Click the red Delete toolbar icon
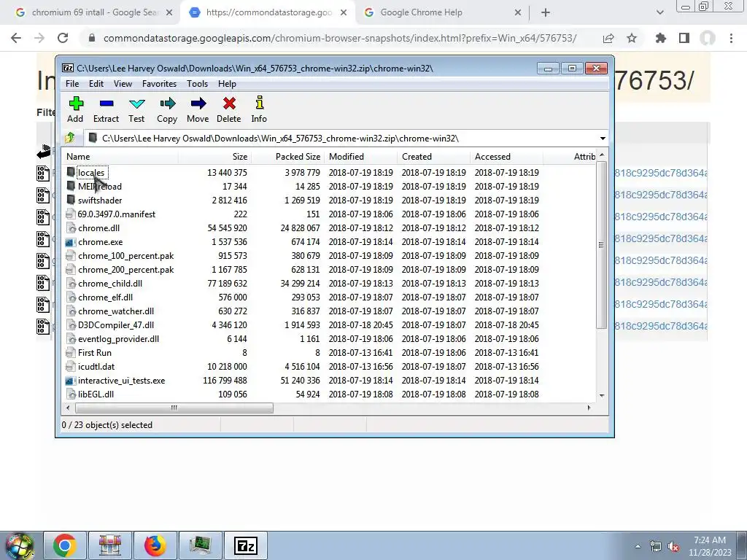The width and height of the screenshot is (747, 560). pos(229,104)
